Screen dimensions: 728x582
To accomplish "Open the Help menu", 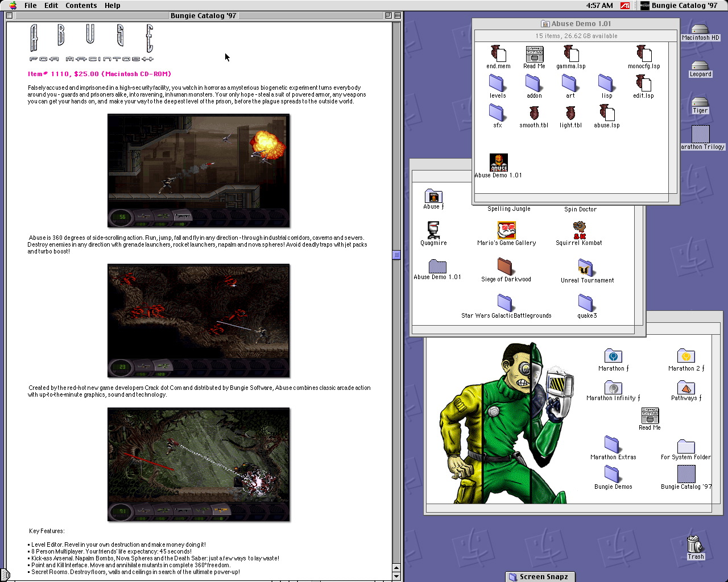I will (x=112, y=5).
